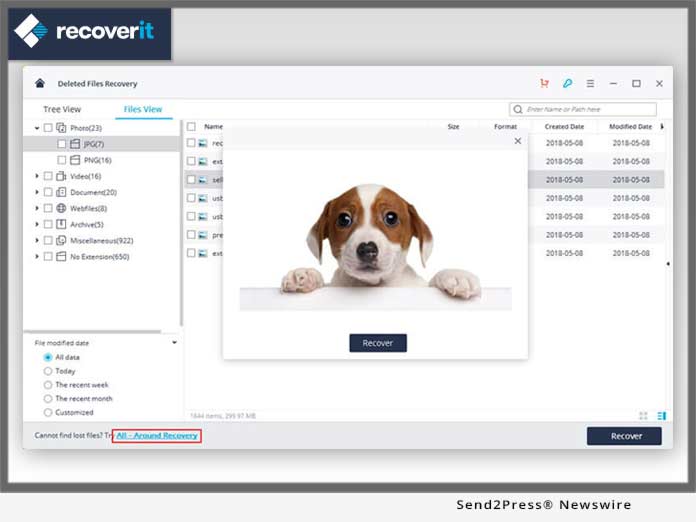This screenshot has height=522, width=696.
Task: Close the image preview popup
Action: (517, 141)
